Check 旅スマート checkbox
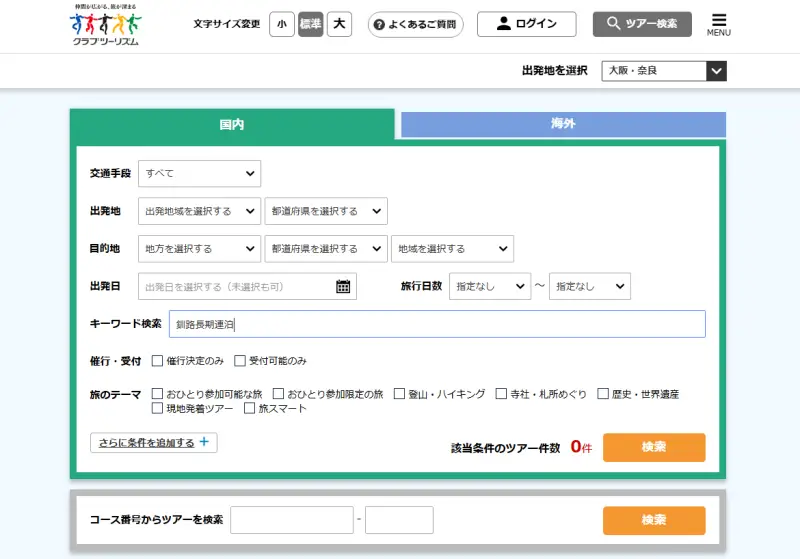 (249, 408)
